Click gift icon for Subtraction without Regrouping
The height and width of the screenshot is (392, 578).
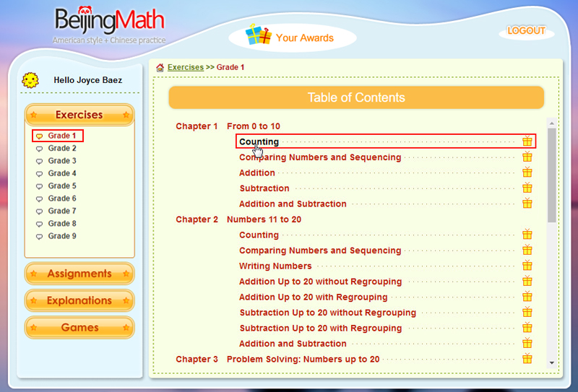527,312
